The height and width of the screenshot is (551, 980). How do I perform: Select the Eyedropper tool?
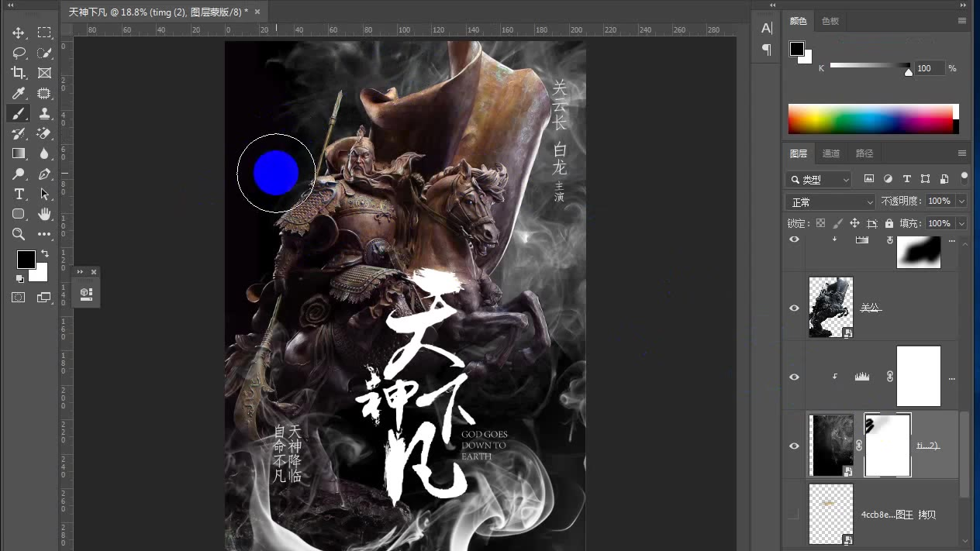click(x=19, y=93)
